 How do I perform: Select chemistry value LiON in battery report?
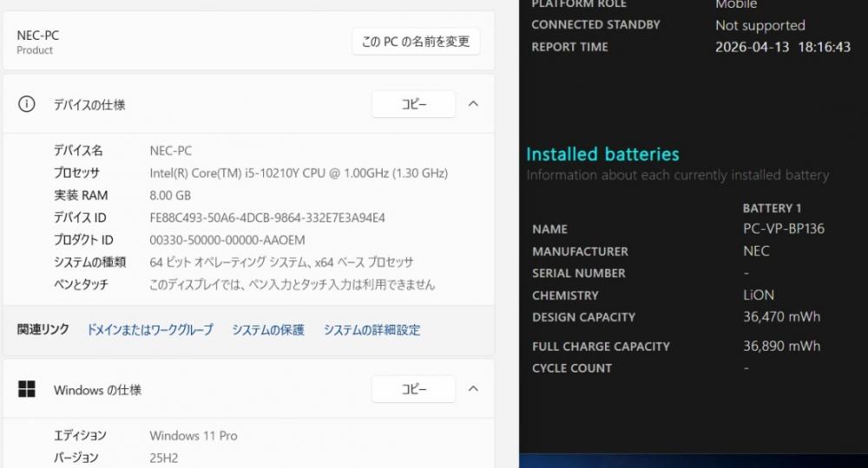tap(759, 295)
